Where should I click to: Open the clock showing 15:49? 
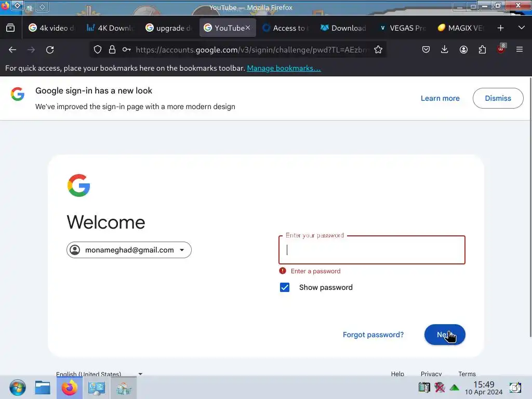pyautogui.click(x=484, y=388)
